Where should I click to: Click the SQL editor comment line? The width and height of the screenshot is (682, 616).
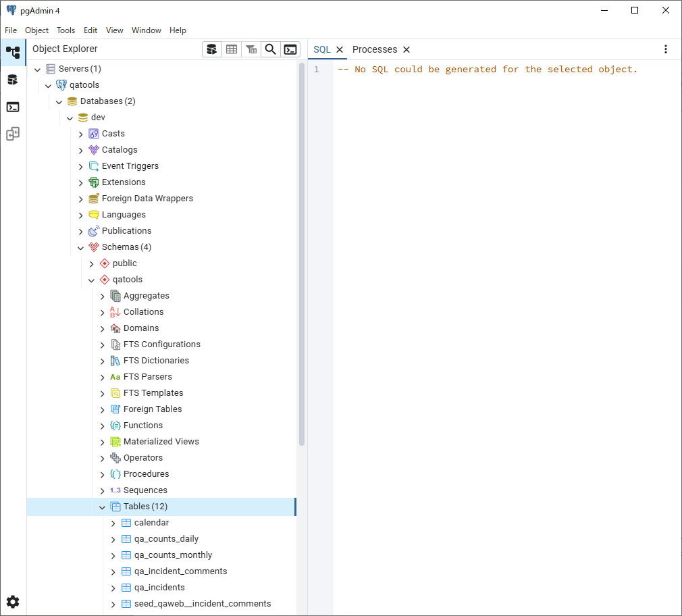[x=487, y=69]
